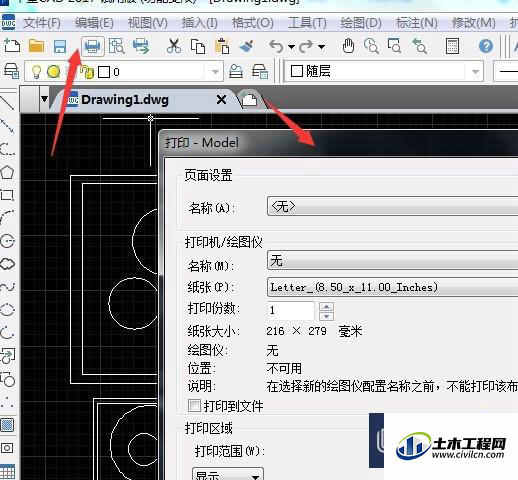The image size is (518, 480).
Task: Select the Revision Cloud tool
Action: coord(8,264)
